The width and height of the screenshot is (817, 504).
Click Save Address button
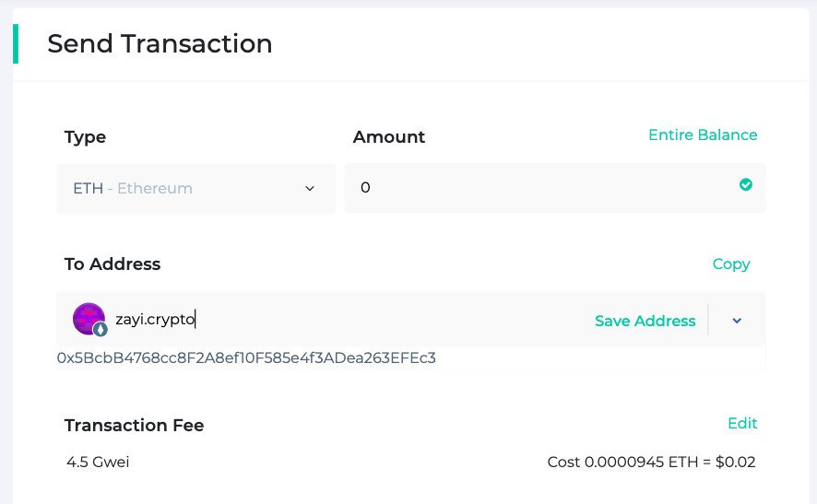click(x=645, y=321)
